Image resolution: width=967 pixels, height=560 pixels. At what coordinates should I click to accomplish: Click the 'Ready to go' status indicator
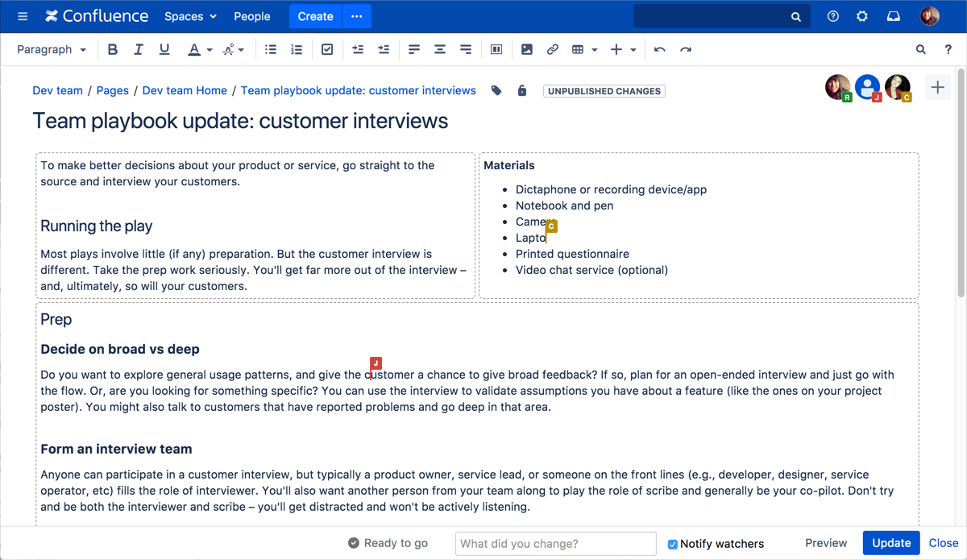(x=388, y=543)
